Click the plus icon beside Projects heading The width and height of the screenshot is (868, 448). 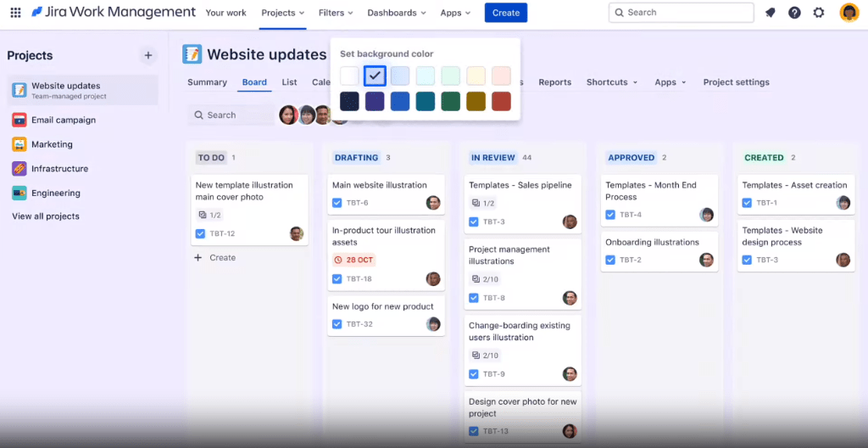pyautogui.click(x=147, y=55)
